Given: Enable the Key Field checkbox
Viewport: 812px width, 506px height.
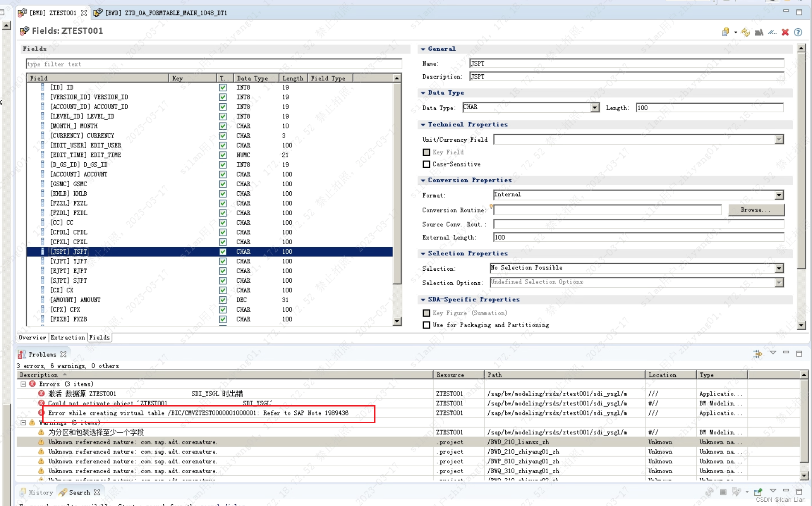Looking at the screenshot, I should (x=426, y=152).
